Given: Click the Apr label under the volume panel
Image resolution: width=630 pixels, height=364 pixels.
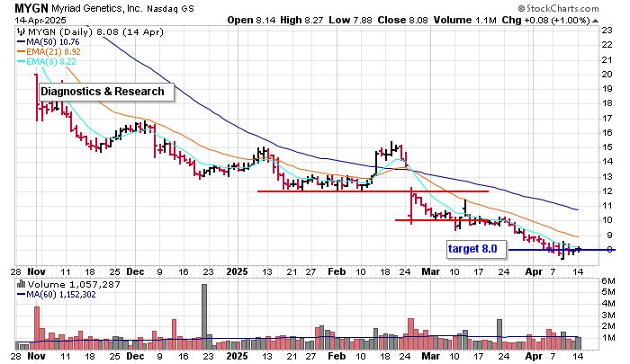Looking at the screenshot, I should pos(534,357).
